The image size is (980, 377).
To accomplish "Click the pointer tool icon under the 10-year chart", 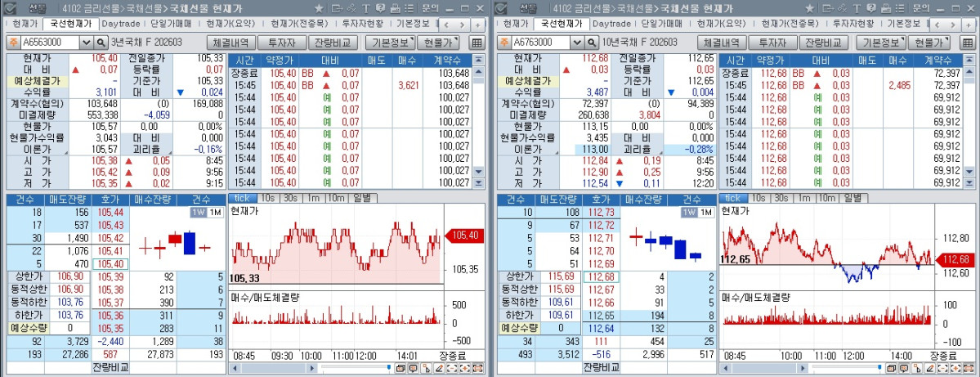I will coord(916,368).
